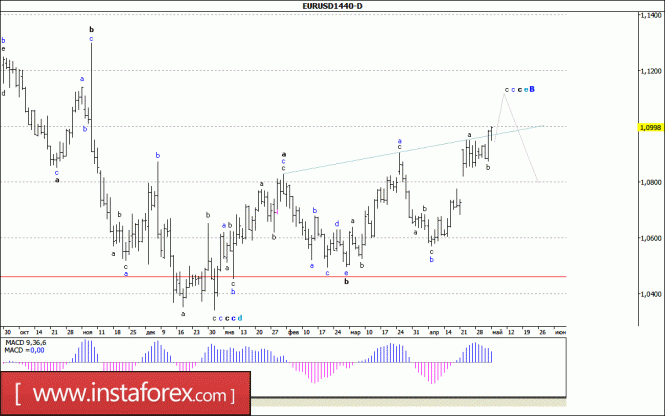The height and width of the screenshot is (416, 665).
Task: Select the yellow 1,0998 current price tag
Action: pos(651,127)
